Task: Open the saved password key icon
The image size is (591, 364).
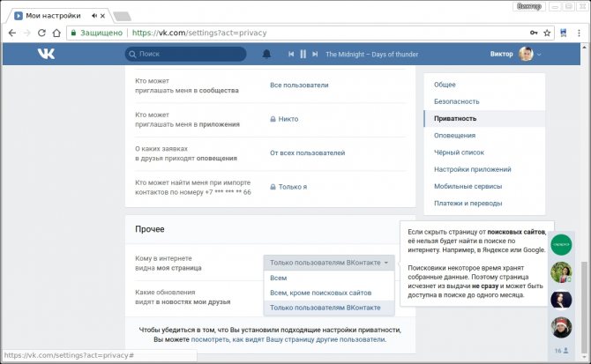Action: (x=534, y=33)
